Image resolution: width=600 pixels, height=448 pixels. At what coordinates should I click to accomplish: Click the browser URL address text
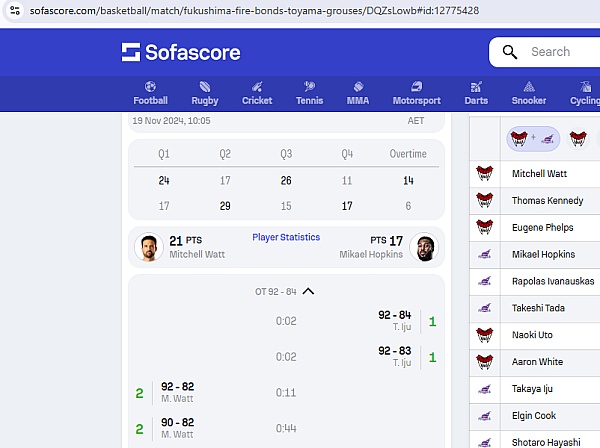(x=254, y=10)
